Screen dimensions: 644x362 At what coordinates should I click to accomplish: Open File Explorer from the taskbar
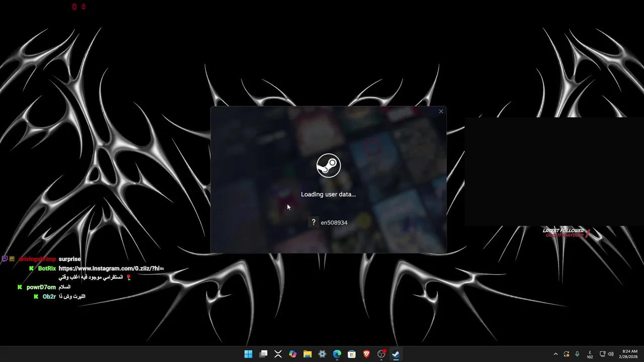tap(307, 354)
